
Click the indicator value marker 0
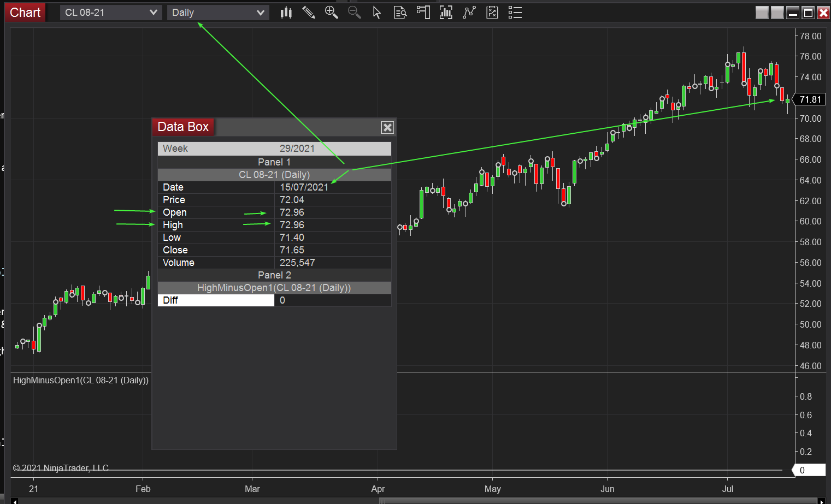pyautogui.click(x=809, y=470)
